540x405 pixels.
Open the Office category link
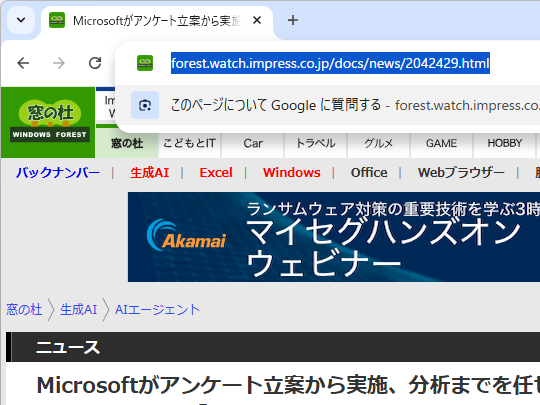point(369,172)
